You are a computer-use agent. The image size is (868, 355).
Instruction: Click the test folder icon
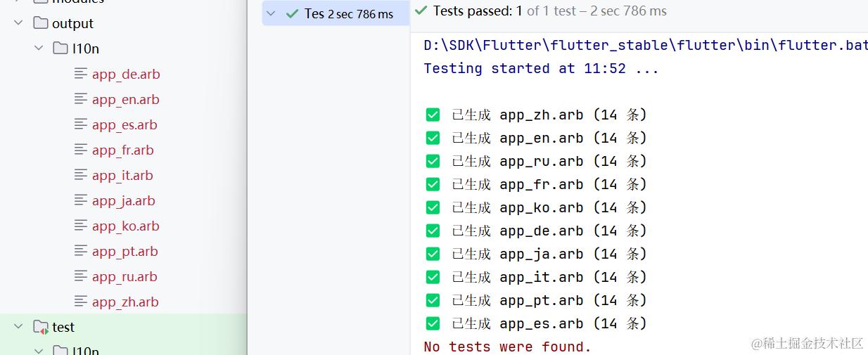[41, 327]
